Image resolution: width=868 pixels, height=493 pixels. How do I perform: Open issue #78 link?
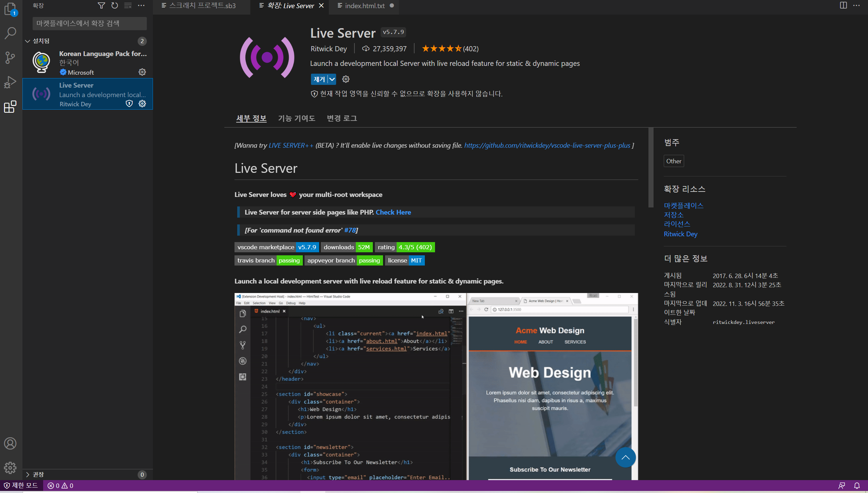tap(350, 230)
